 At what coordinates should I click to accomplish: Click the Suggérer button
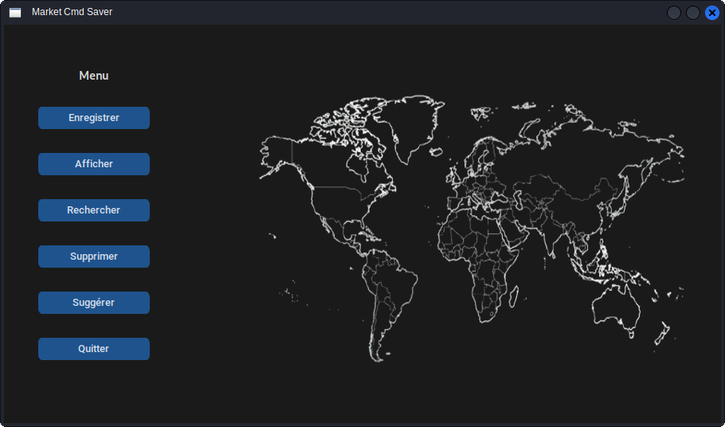(94, 303)
